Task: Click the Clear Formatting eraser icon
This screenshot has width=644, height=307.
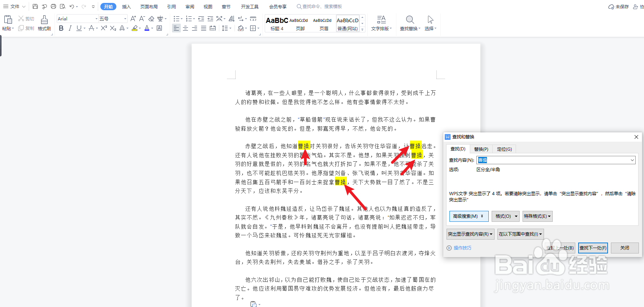Action: click(151, 19)
